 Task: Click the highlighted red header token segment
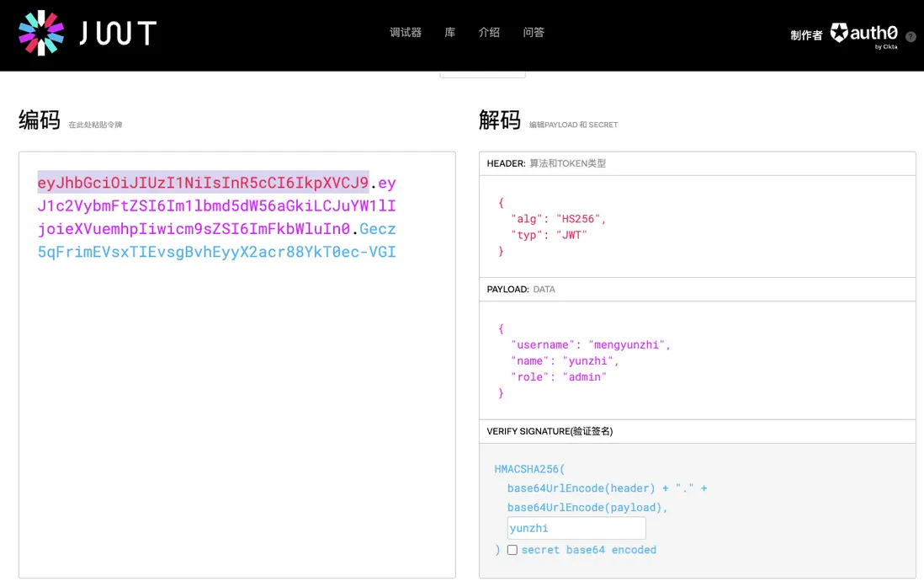point(203,183)
